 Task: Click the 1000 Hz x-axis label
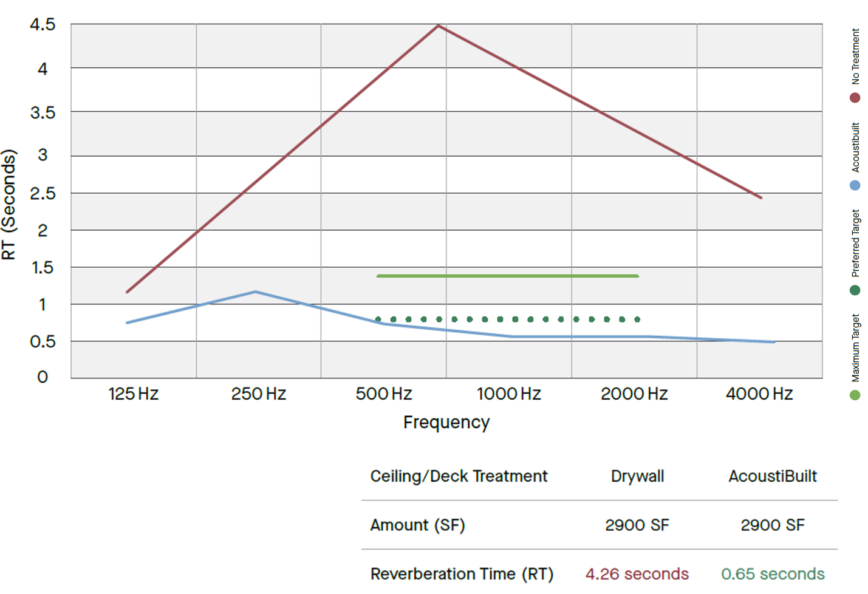tap(508, 394)
